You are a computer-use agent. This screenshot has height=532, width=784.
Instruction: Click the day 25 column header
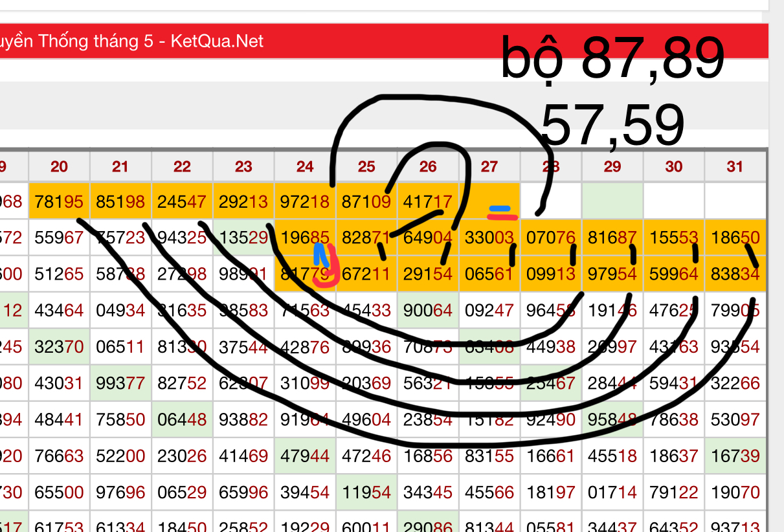(x=366, y=167)
